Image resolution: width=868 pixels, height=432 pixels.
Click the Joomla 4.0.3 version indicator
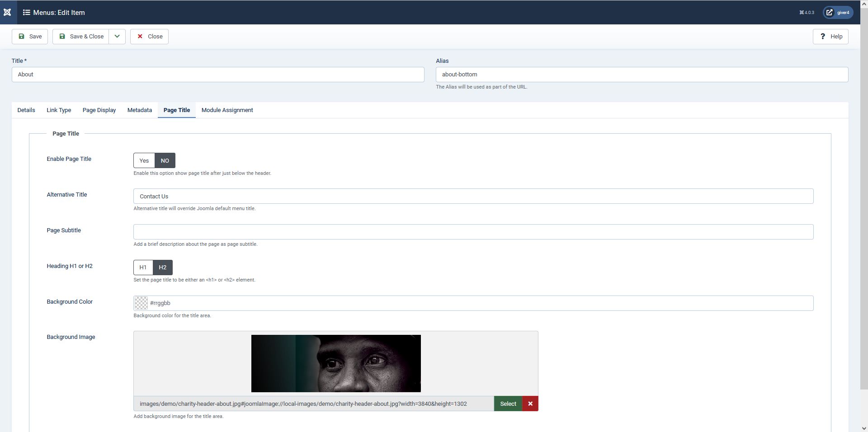click(807, 13)
